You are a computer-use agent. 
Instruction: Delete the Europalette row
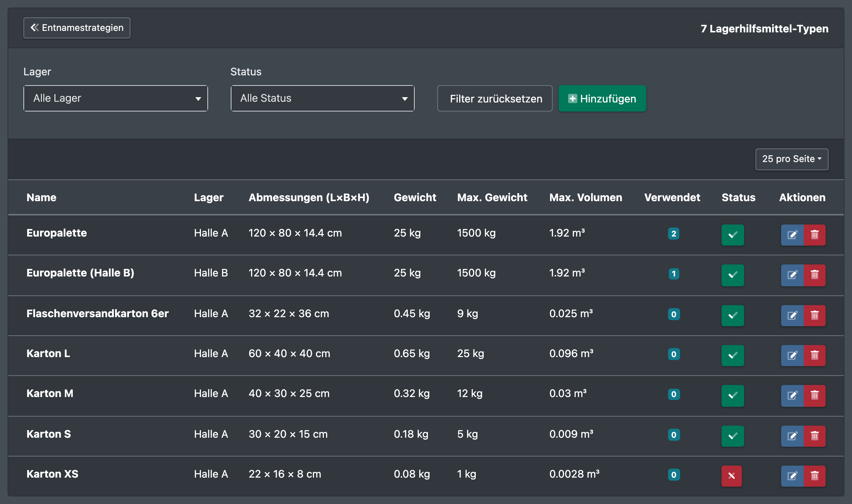[815, 235]
